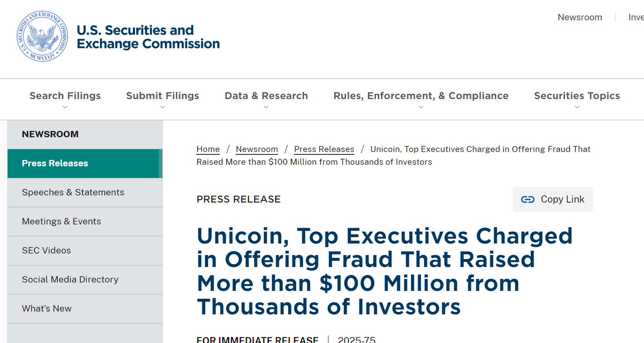This screenshot has width=644, height=343.
Task: Expand the Submit Filings chevron
Action: 162,107
